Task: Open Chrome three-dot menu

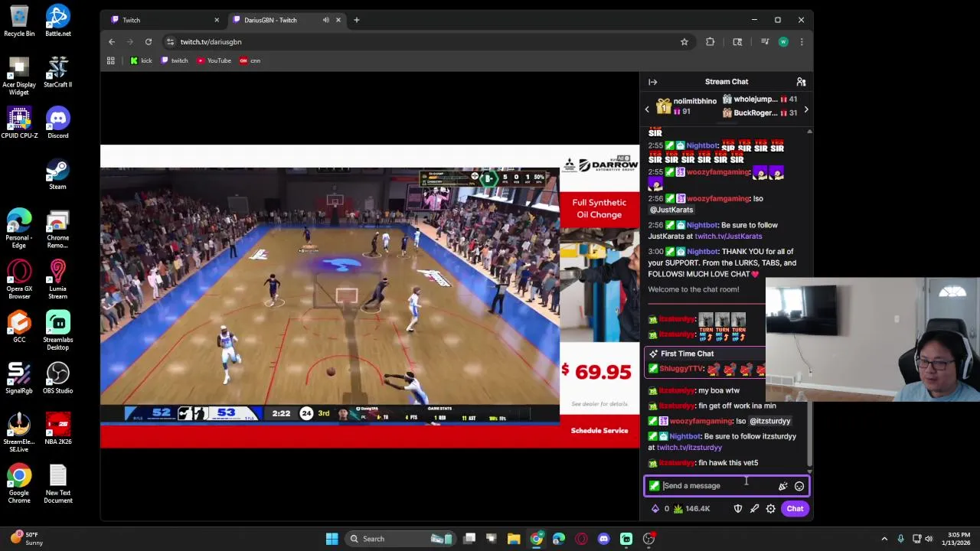Action: (x=802, y=42)
